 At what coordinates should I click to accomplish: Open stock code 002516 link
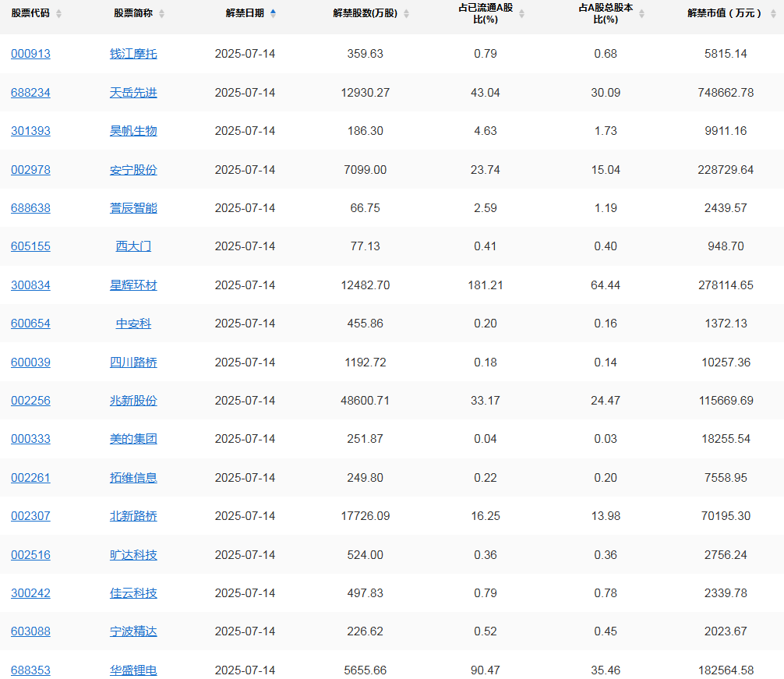(x=30, y=555)
